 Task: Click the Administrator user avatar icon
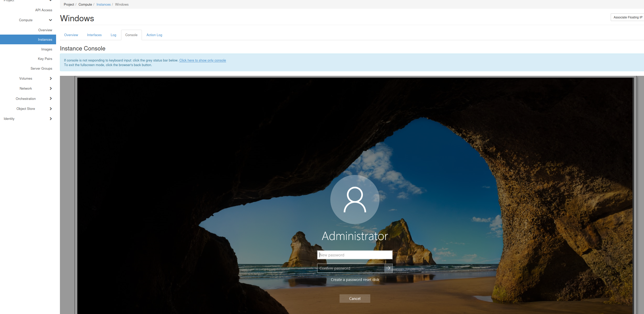355,200
